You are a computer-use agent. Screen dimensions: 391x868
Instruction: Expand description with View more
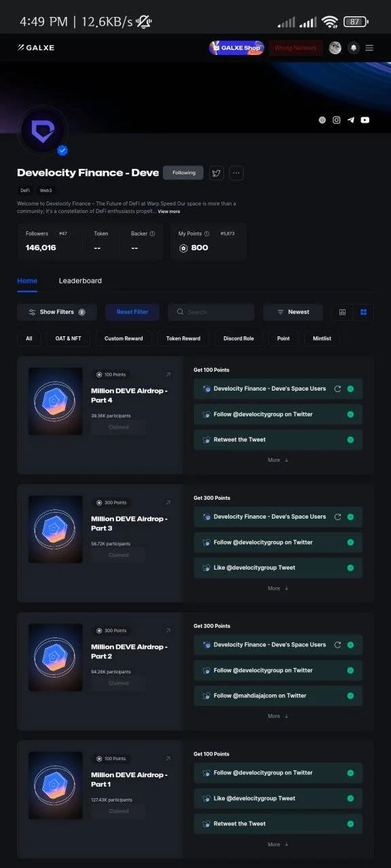(x=169, y=212)
